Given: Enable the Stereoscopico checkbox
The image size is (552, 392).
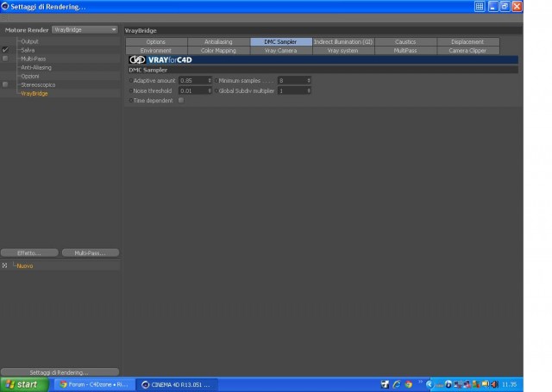Looking at the screenshot, I should (5, 84).
